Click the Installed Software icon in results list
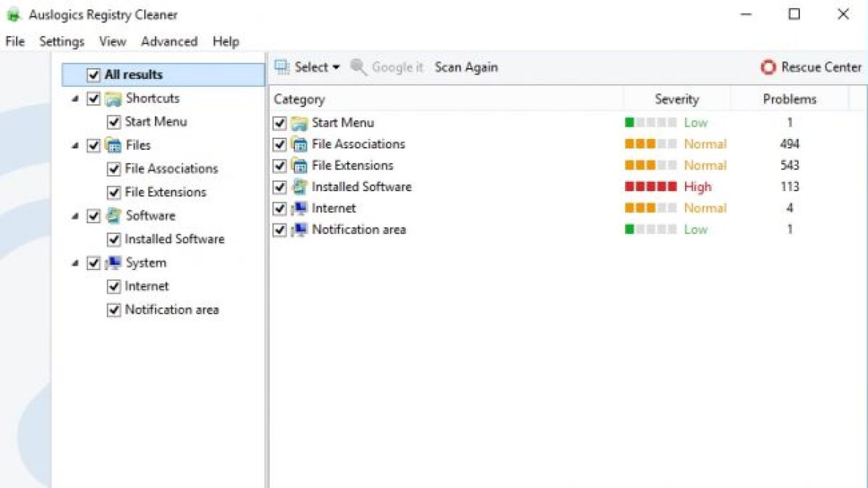 tap(298, 186)
